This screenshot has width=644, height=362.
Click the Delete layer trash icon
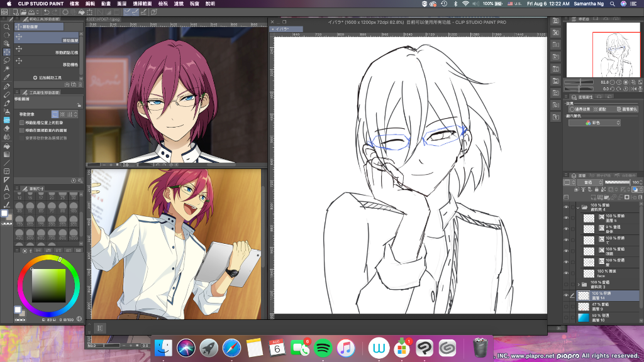click(x=640, y=197)
